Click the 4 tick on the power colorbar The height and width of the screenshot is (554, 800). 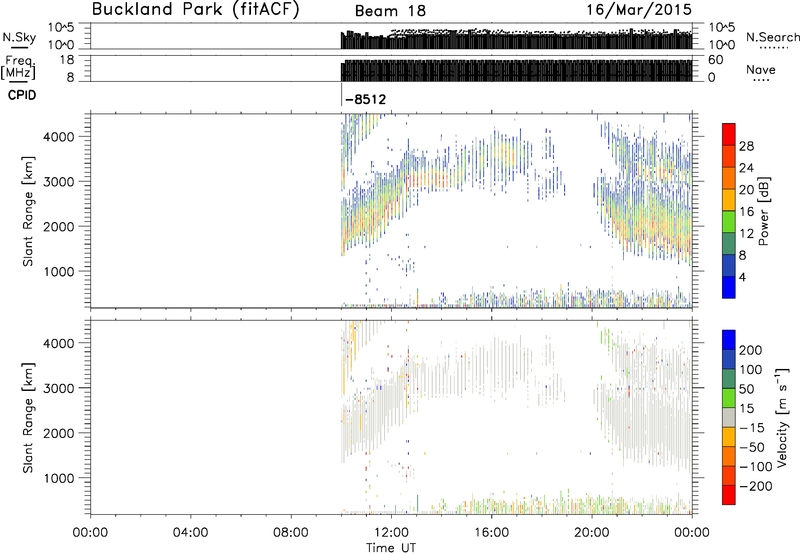[x=742, y=277]
